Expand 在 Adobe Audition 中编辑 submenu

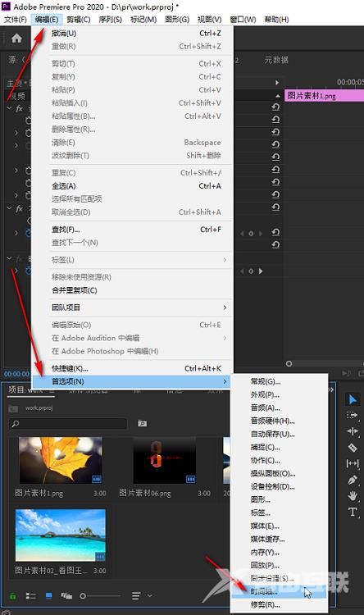(x=225, y=338)
